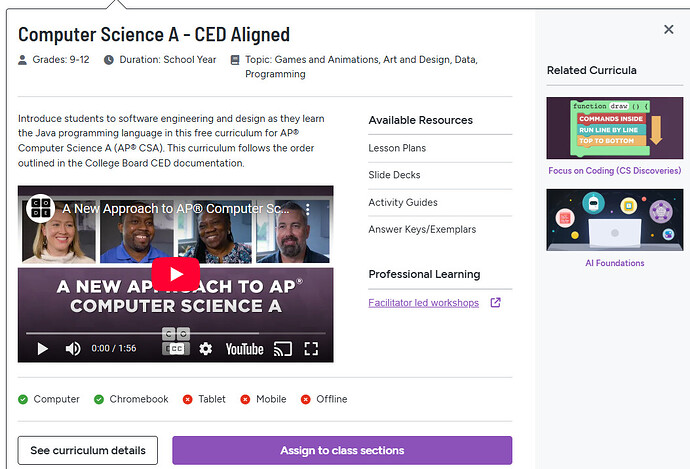Open the YouTube logo link in player

(x=244, y=349)
